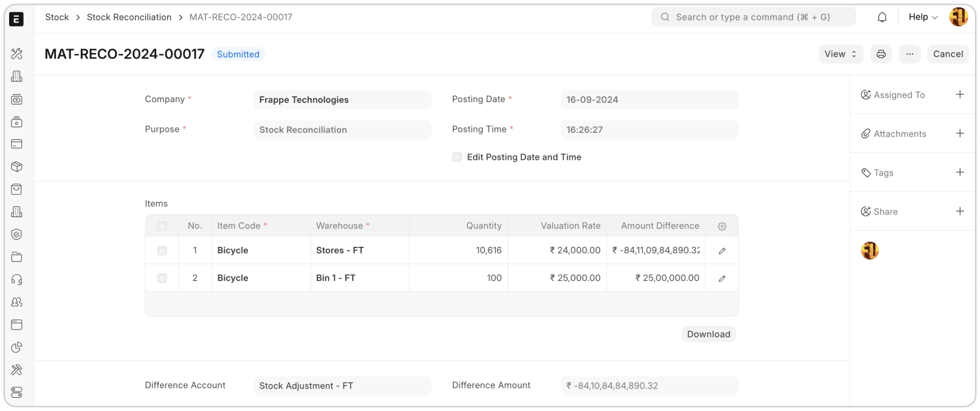Focus the search or command bar
Viewport: 980px width, 411px height.
pyautogui.click(x=754, y=17)
